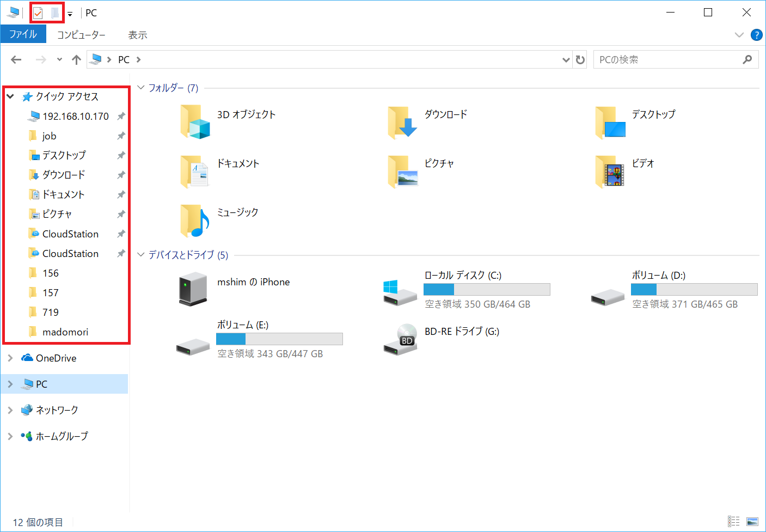Viewport: 766px width, 532px height.
Task: Select the ダウンロード folder icon in main pane
Action: (402, 122)
